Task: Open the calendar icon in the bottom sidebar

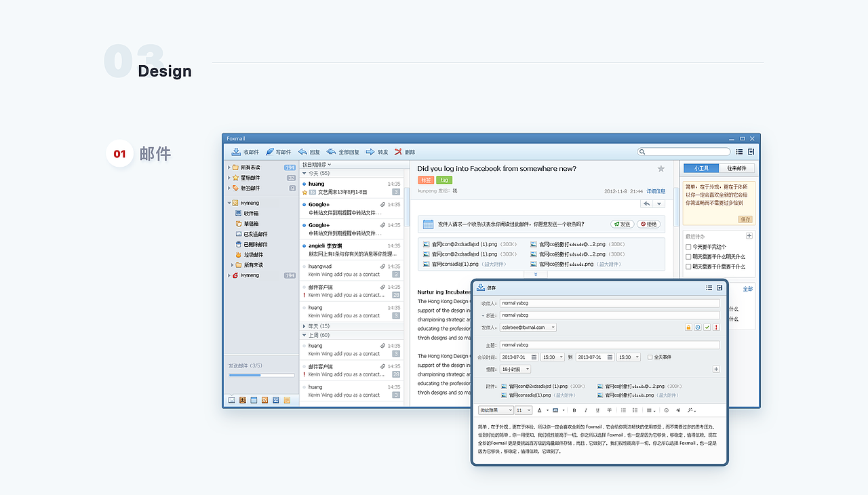Action: coord(254,400)
